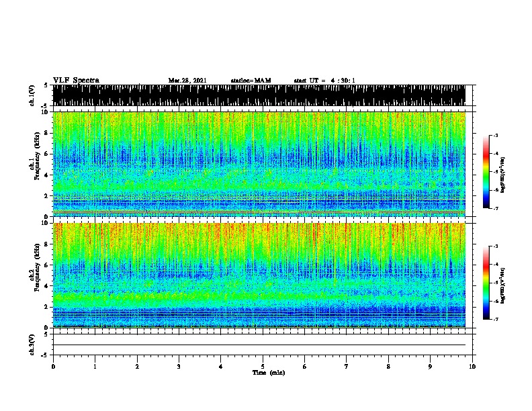The image size is (532, 411).
Task: Click the 4 kHz tick label of ch.2
Action: [x=46, y=286]
